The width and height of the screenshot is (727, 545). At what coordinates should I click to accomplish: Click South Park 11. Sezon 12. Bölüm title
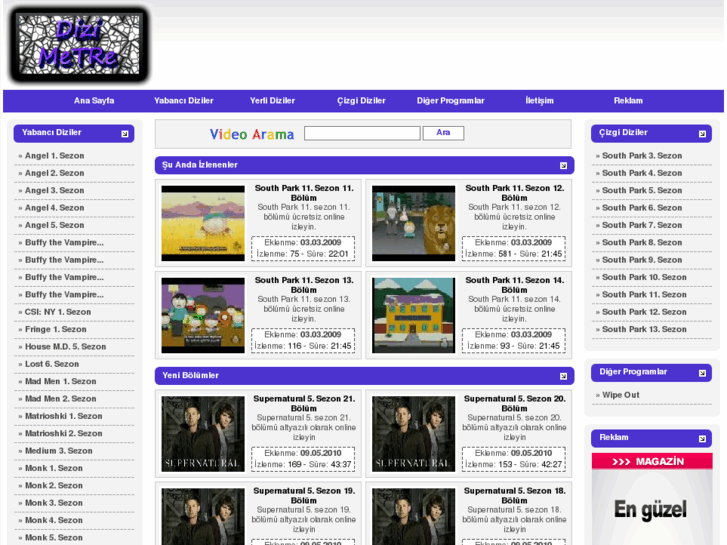515,193
